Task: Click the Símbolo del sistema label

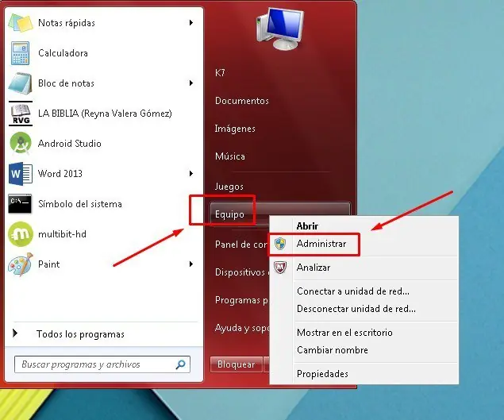Action: click(80, 204)
